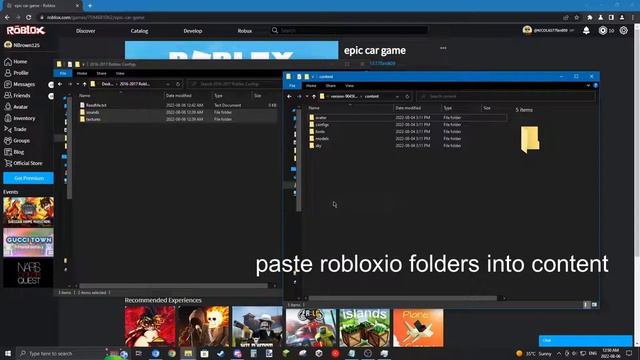Open Blog in Roblox sidebar

click(x=14, y=152)
